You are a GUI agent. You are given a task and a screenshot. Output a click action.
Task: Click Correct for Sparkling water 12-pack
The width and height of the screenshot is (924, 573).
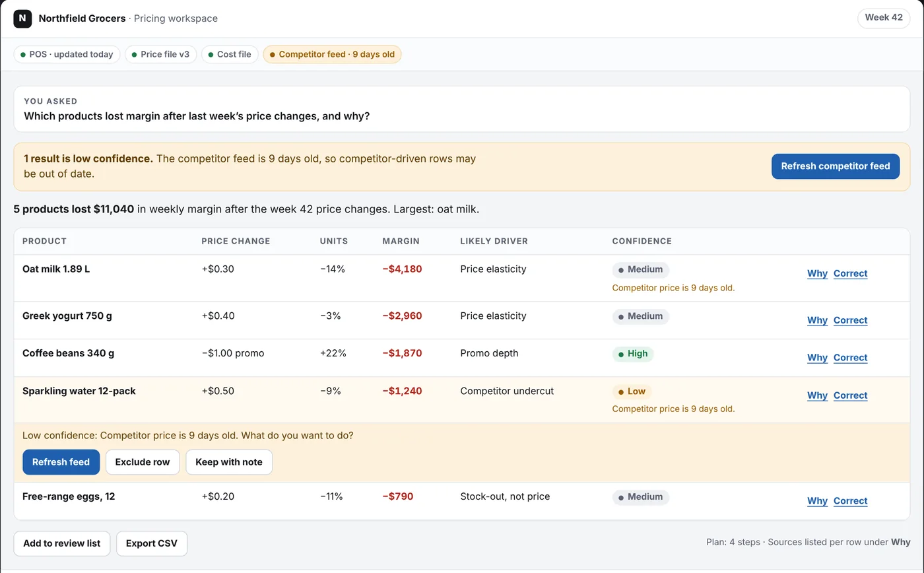[x=850, y=395]
